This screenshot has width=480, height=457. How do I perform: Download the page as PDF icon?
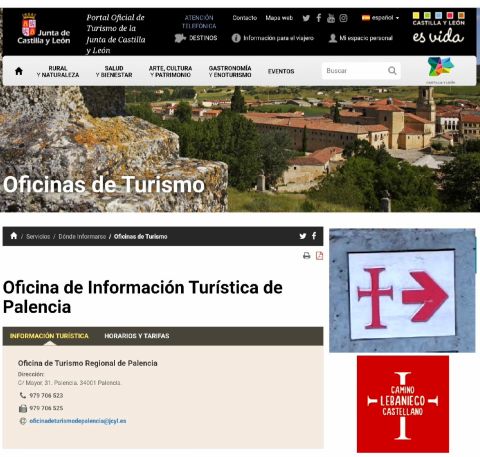click(x=319, y=256)
